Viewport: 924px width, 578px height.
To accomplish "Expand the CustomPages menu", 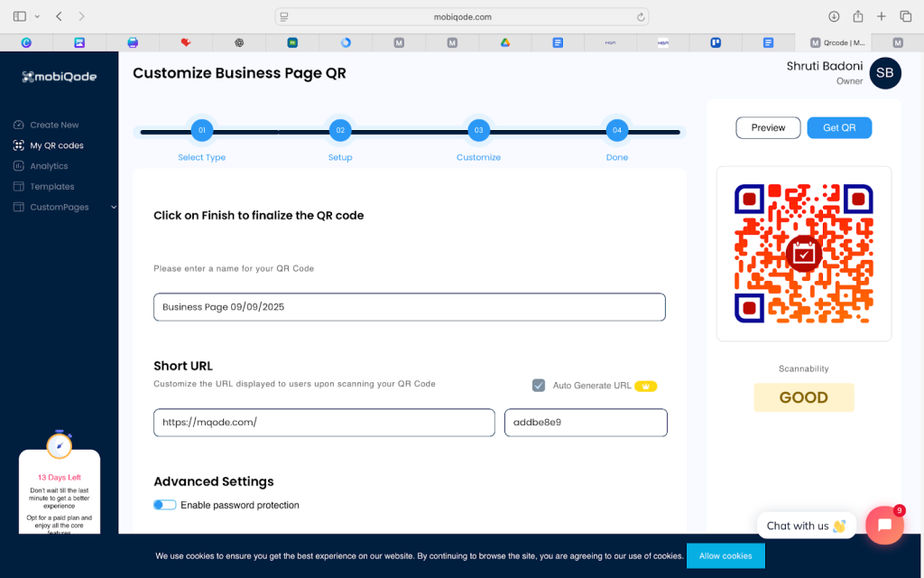I will click(x=113, y=208).
